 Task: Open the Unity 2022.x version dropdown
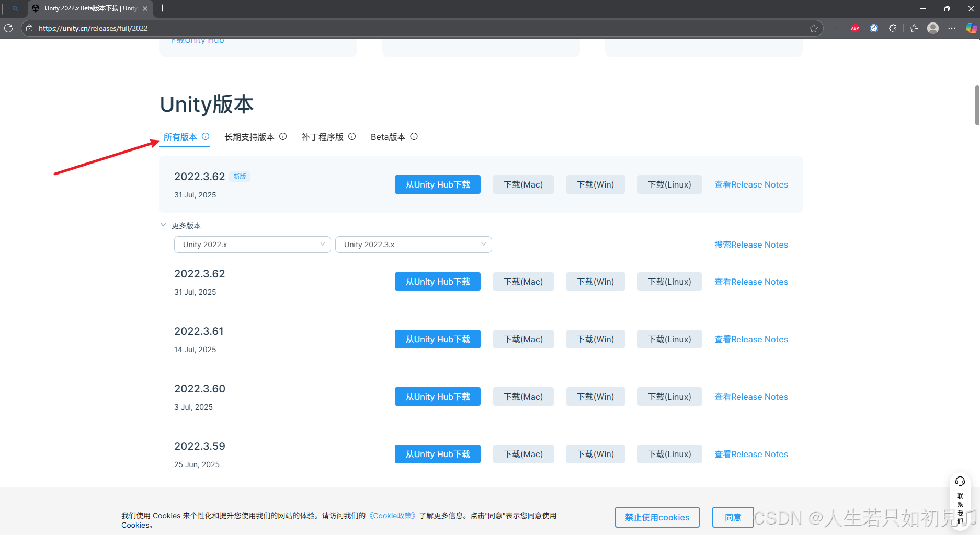(253, 245)
